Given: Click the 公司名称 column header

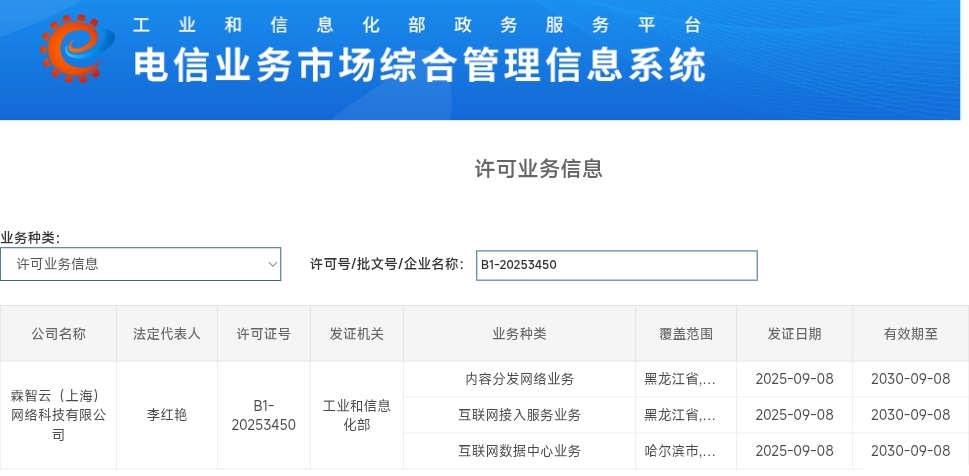Looking at the screenshot, I should pyautogui.click(x=58, y=334).
